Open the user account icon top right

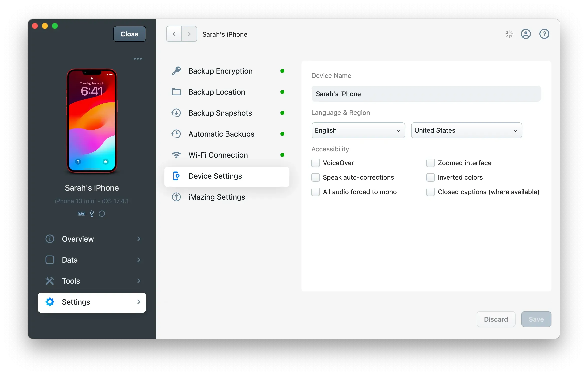[x=526, y=34]
